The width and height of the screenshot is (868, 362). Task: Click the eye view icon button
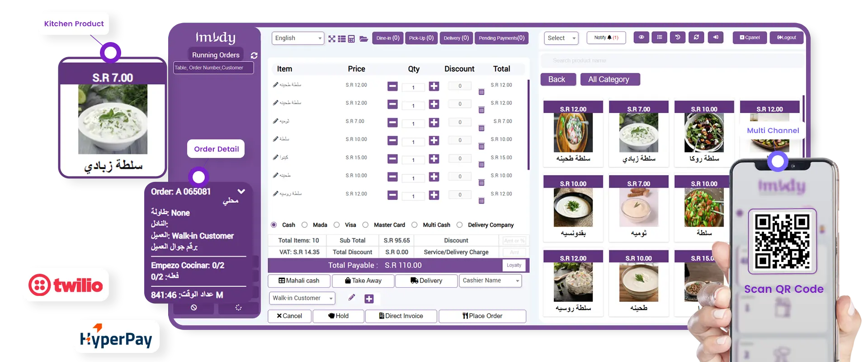[x=641, y=38]
